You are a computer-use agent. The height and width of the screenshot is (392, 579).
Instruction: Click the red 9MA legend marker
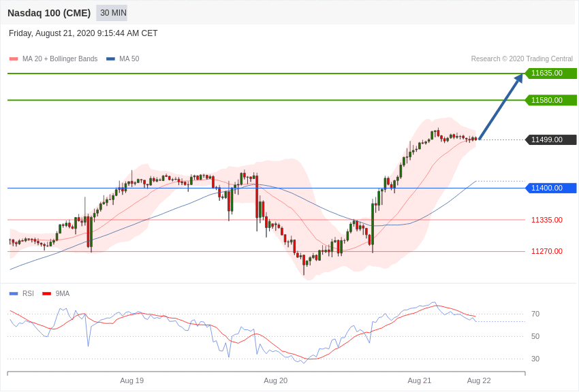46,294
